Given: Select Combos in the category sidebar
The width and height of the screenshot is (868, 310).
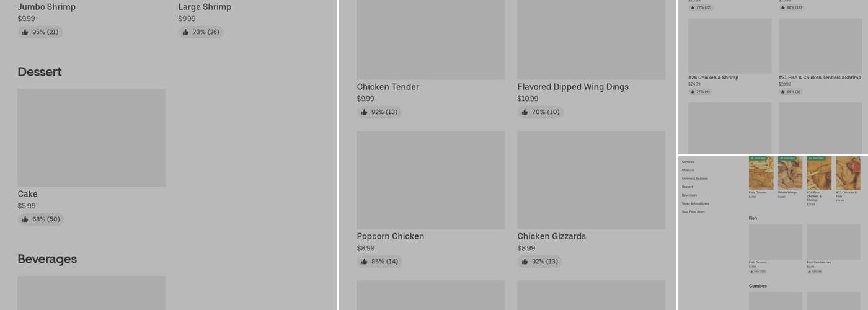Looking at the screenshot, I should pyautogui.click(x=688, y=162).
